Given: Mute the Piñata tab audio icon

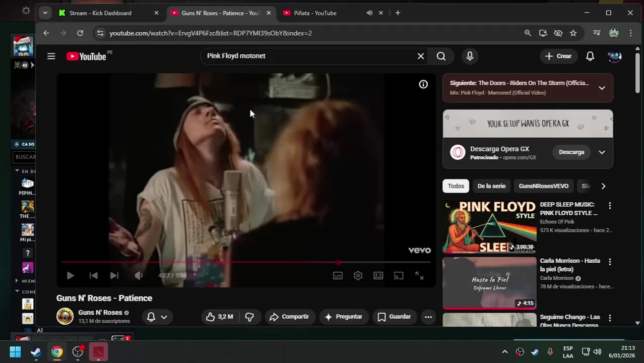Looking at the screenshot, I should pos(369,13).
